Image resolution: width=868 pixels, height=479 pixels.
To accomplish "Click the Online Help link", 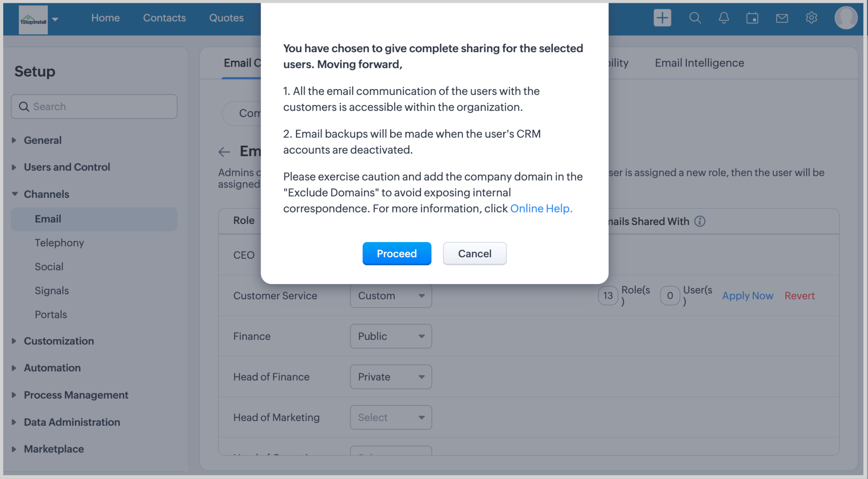I will (541, 208).
